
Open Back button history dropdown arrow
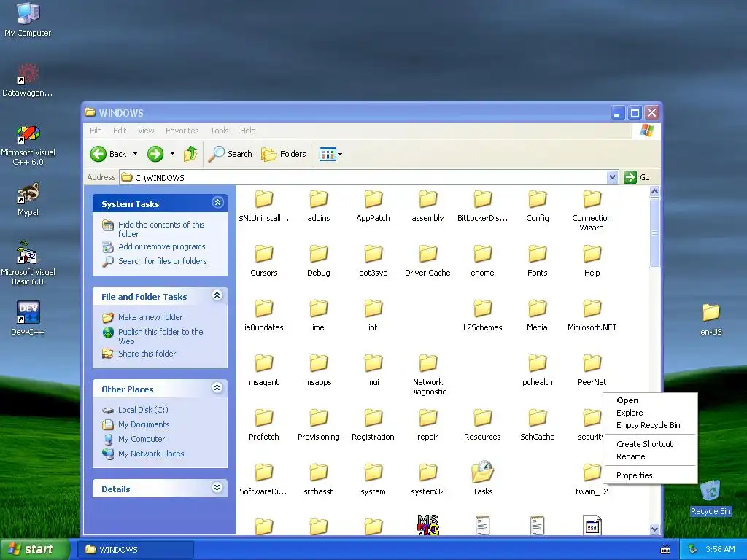pos(135,154)
